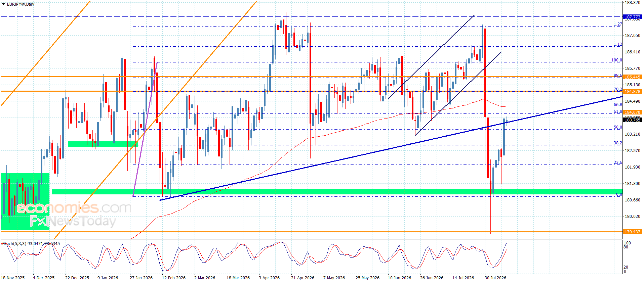Select the 50.0 Fibonacci level label
Image resolution: width=644 pixels, height=282 pixels.
[618, 127]
